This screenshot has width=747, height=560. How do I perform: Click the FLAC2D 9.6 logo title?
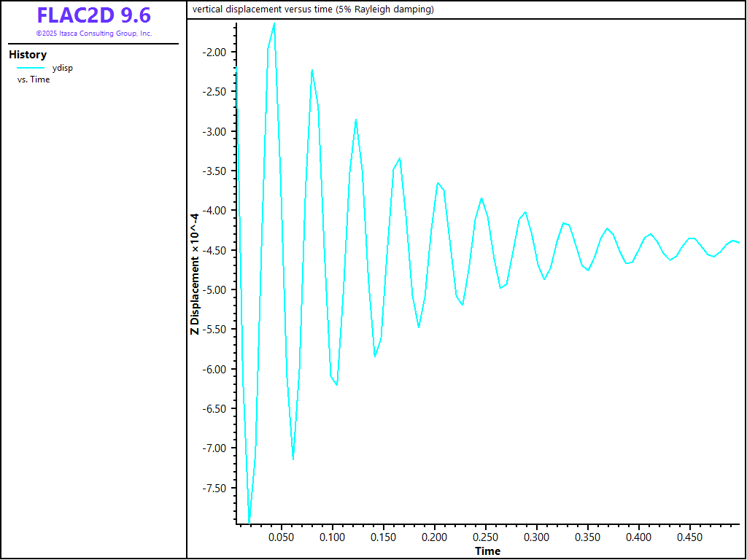[93, 15]
